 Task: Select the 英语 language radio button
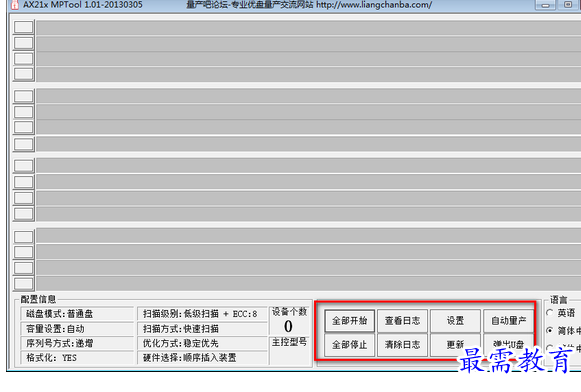551,313
